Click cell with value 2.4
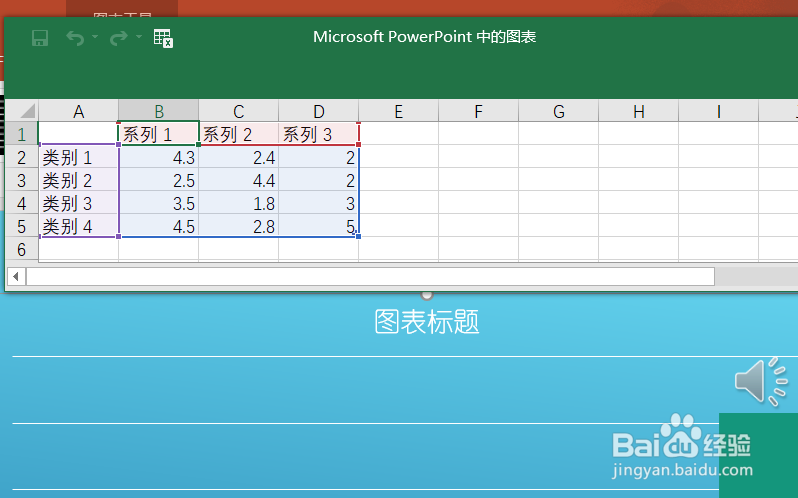 coord(239,157)
